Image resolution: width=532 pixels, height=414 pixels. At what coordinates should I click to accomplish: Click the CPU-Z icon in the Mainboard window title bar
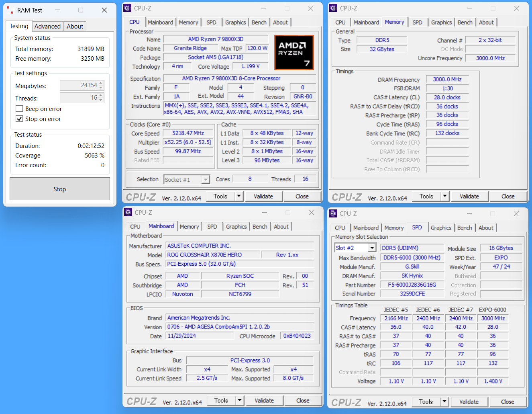coord(128,212)
